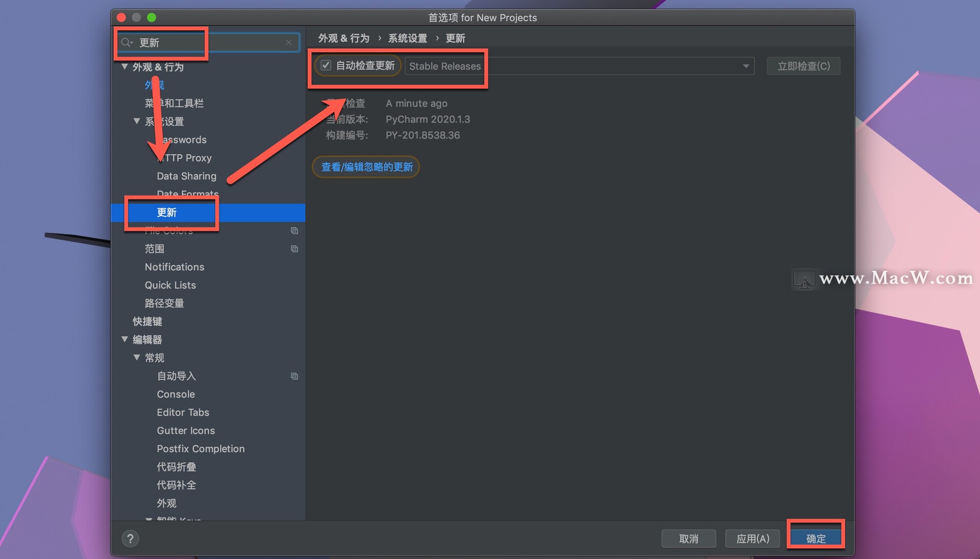Click the 范围 (Scope) settings icon
Image resolution: width=980 pixels, height=559 pixels.
[x=296, y=248]
